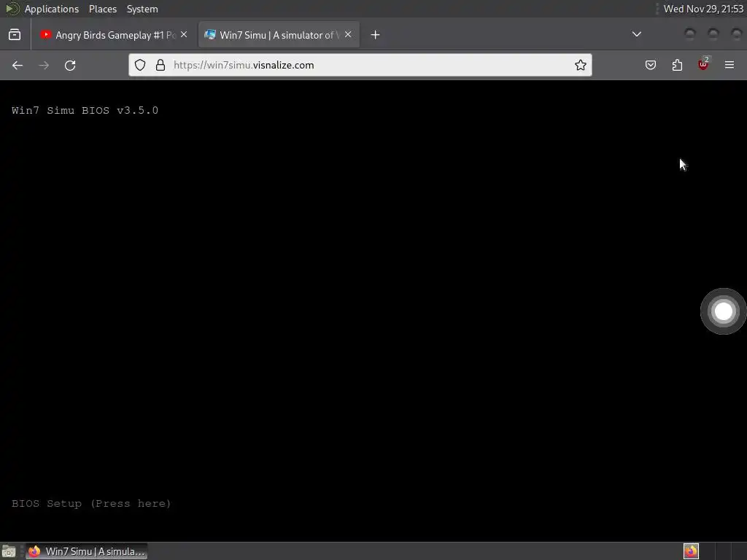This screenshot has height=560, width=747.
Task: Click the Win7 Simu tab favicon
Action: tap(209, 35)
